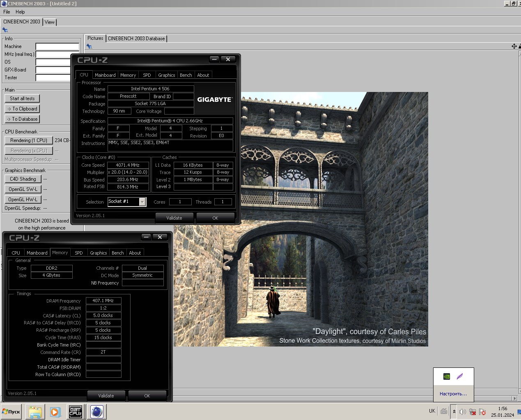Run the OpenGL HW-L benchmark
The width and height of the screenshot is (521, 420).
point(23,200)
